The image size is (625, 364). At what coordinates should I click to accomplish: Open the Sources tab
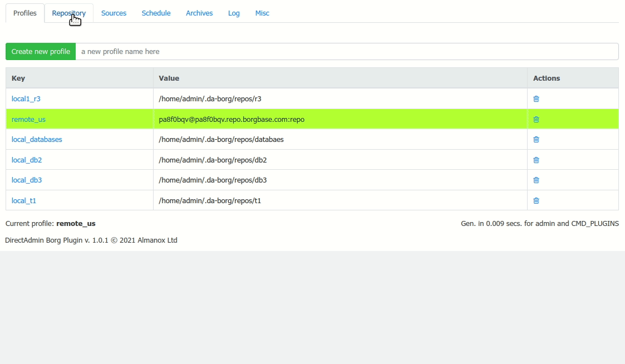pos(114,13)
